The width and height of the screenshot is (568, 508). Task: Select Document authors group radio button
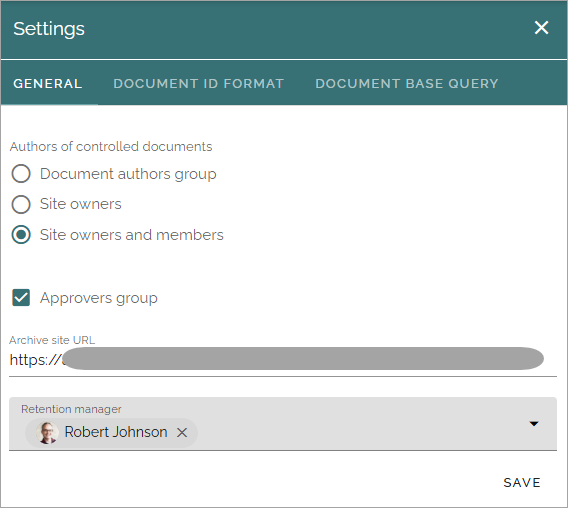point(21,174)
